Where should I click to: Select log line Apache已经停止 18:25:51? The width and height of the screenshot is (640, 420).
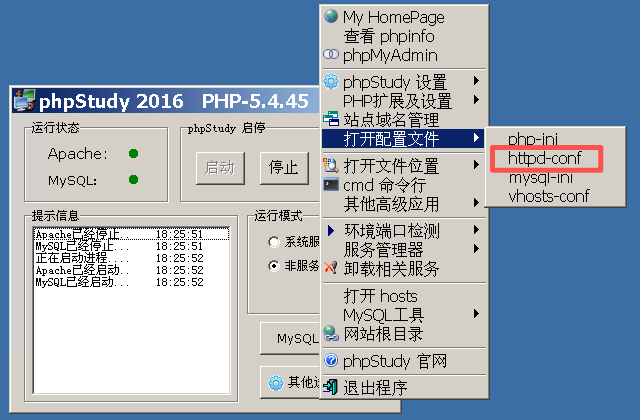[x=131, y=234]
